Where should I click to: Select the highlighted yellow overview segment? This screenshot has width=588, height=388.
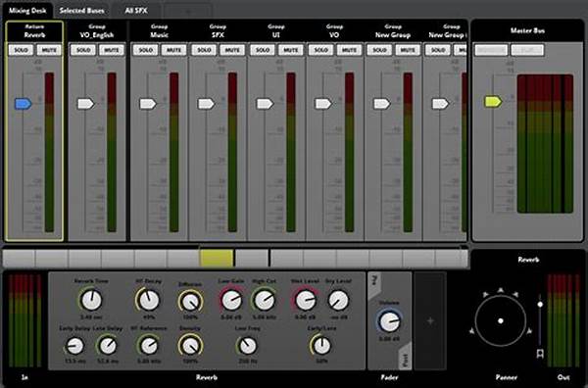coord(217,259)
